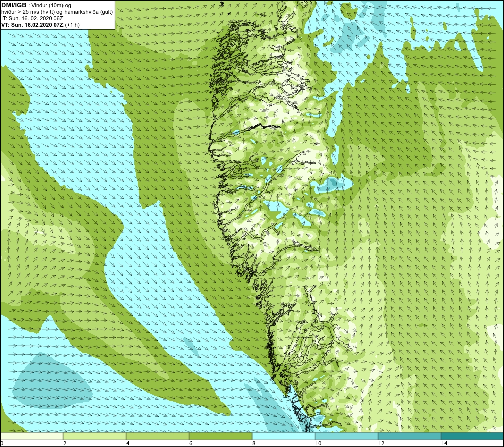Click the legend value 4
The image size is (504, 447).
tap(128, 443)
